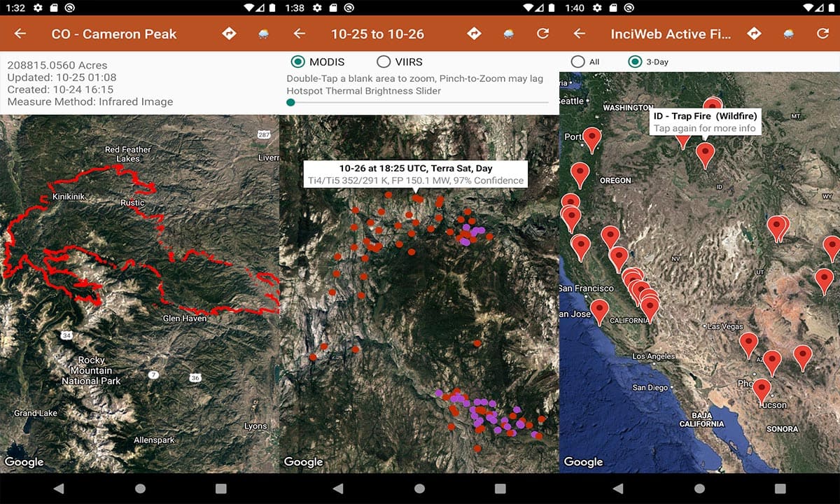Tap the San Diego map label

point(650,387)
